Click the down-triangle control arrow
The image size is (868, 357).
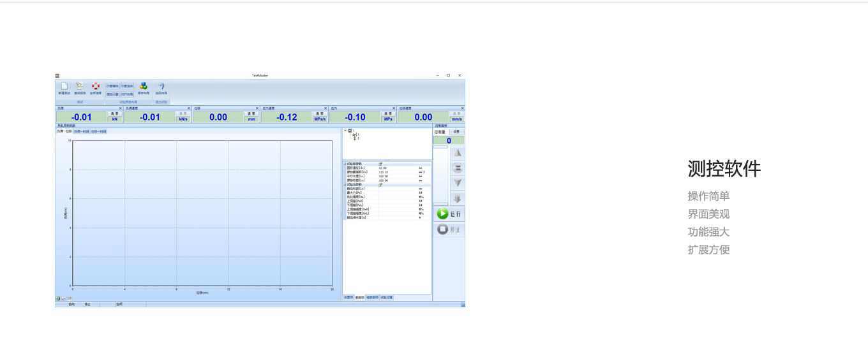coord(457,183)
